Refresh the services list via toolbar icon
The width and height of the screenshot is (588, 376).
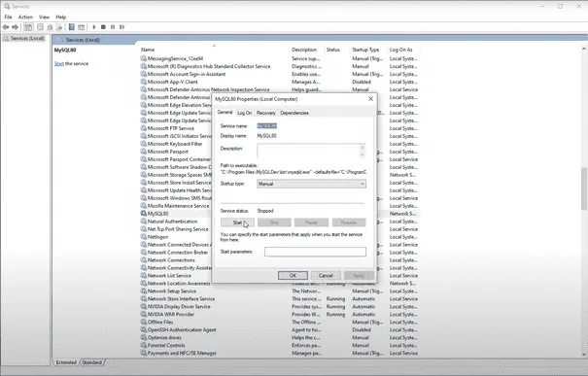(50, 27)
